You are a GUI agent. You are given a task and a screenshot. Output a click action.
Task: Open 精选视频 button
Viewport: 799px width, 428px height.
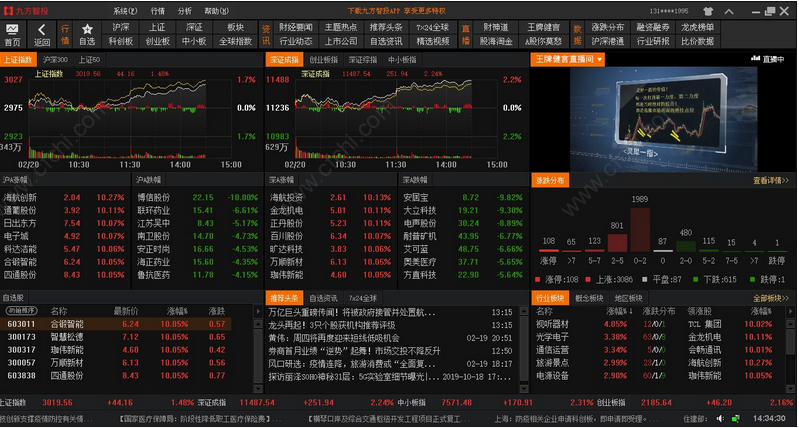click(432, 41)
